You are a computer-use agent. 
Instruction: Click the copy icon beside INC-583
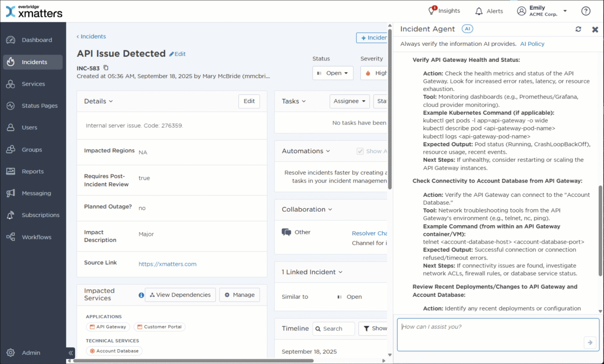(x=106, y=68)
